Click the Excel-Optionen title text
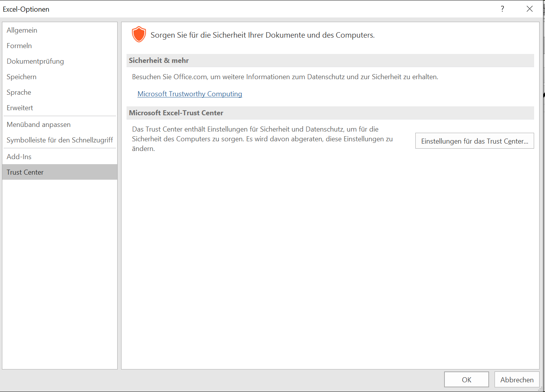This screenshot has height=392, width=545. click(26, 9)
